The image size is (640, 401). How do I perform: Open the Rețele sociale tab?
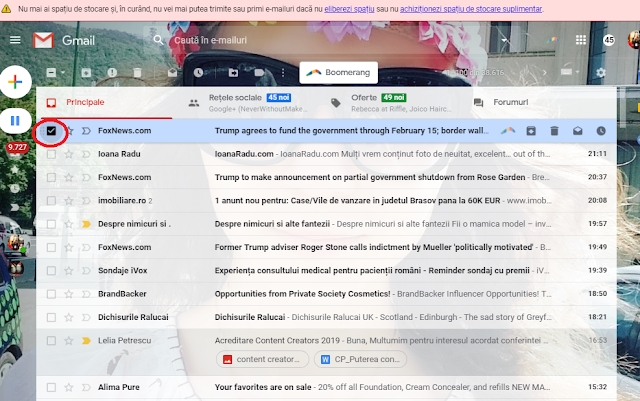tap(250, 102)
